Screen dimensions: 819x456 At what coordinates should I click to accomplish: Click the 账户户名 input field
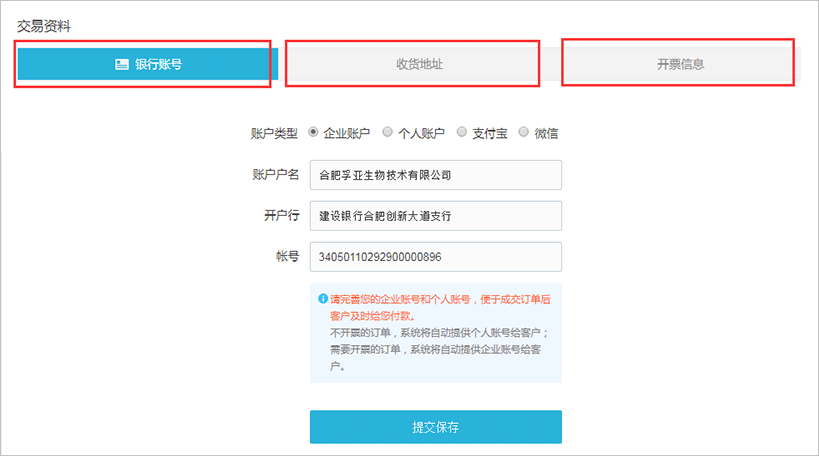(x=436, y=175)
